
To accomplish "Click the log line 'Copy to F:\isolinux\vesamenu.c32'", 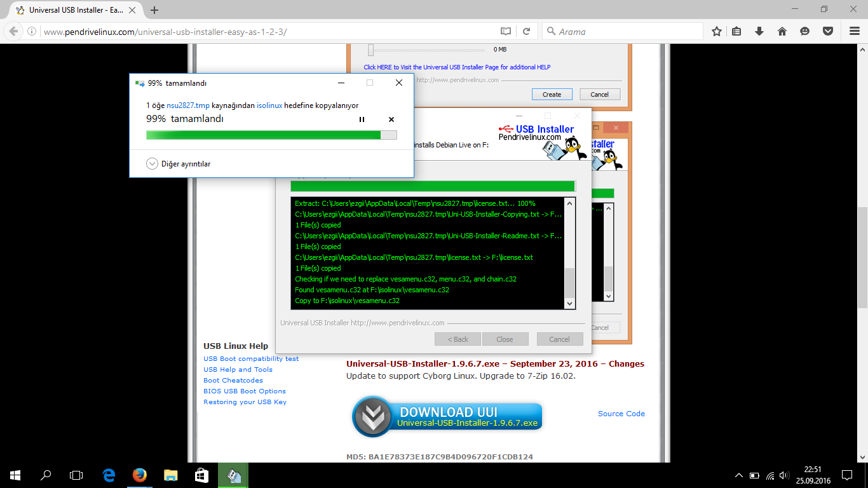I will click(x=348, y=301).
